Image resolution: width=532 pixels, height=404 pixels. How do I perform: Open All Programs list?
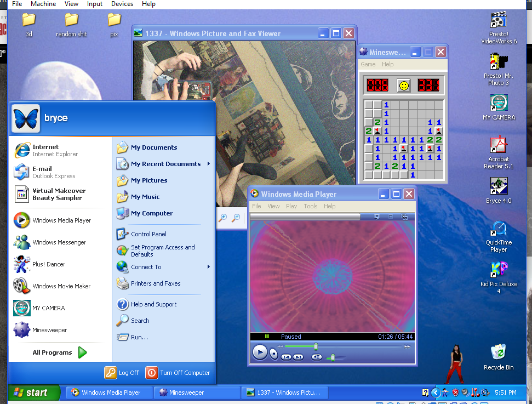59,352
